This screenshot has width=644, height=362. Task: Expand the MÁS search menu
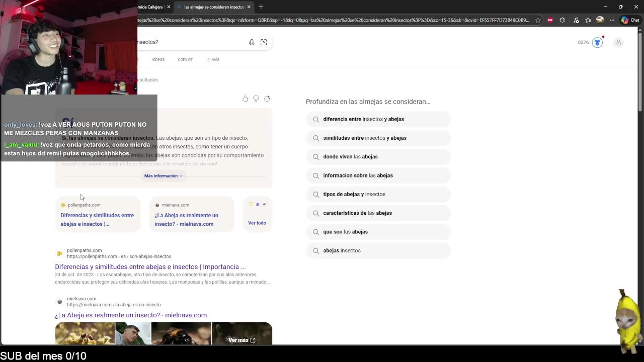(x=214, y=59)
